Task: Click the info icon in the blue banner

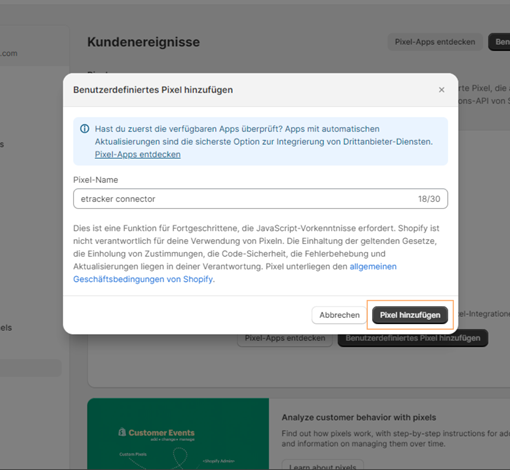Action: pos(85,129)
